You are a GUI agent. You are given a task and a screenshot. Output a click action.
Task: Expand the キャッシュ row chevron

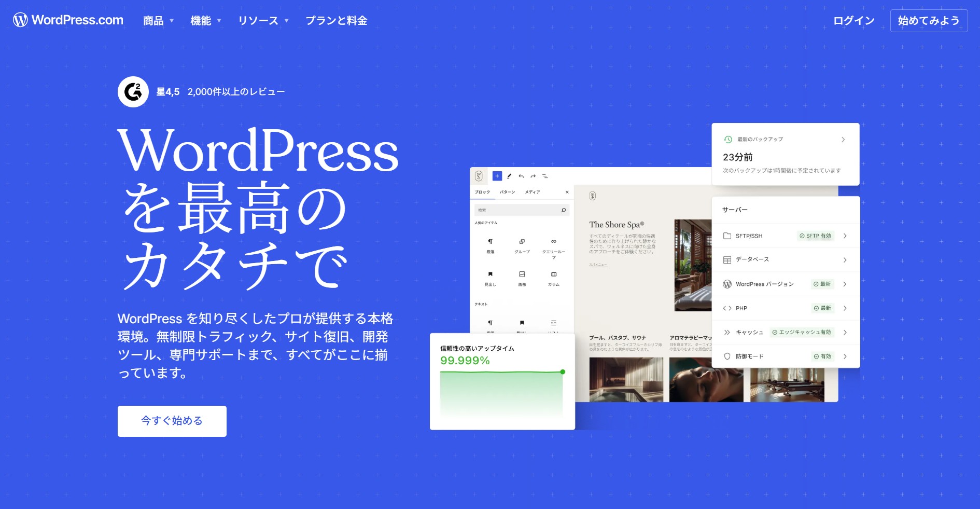point(845,333)
